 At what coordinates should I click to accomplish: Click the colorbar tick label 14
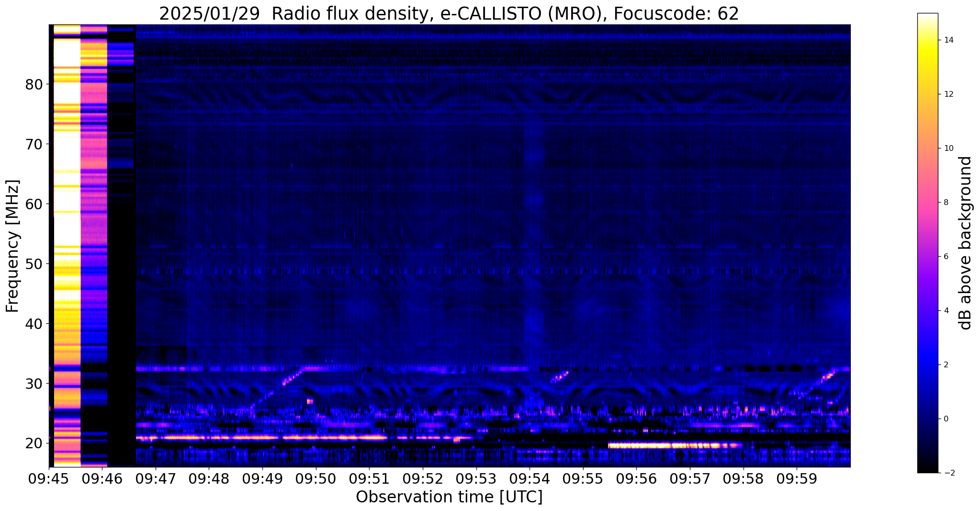click(x=948, y=40)
